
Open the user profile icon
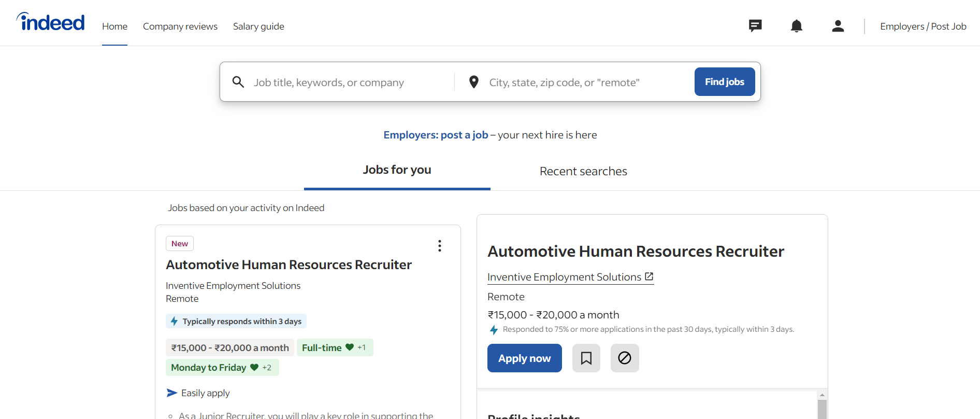coord(838,26)
